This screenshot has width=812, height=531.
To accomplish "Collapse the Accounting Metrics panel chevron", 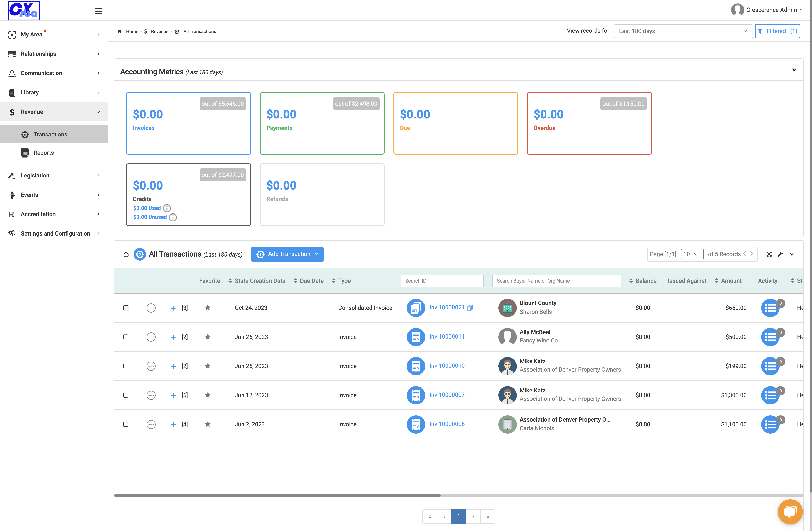I will 794,69.
